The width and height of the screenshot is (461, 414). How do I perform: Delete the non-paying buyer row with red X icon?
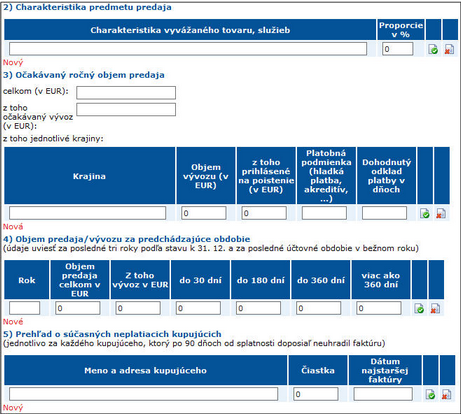click(447, 394)
